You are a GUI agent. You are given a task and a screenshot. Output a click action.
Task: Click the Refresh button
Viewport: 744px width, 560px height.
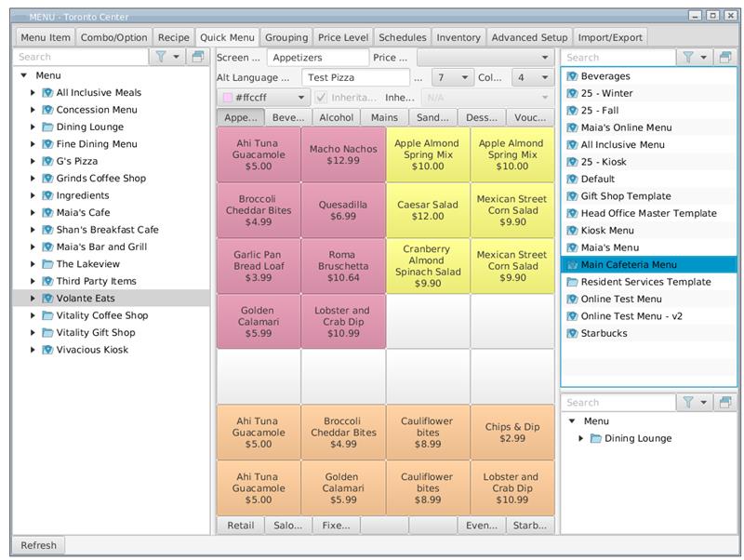38,545
